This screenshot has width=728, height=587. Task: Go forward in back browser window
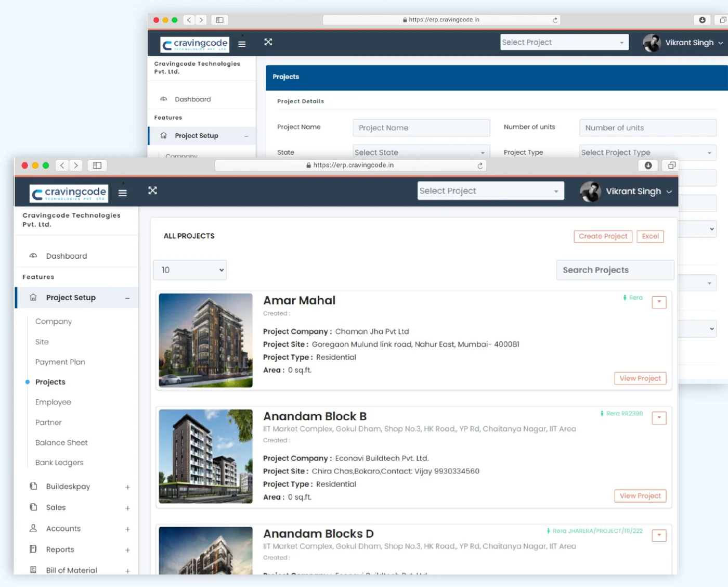coord(201,20)
